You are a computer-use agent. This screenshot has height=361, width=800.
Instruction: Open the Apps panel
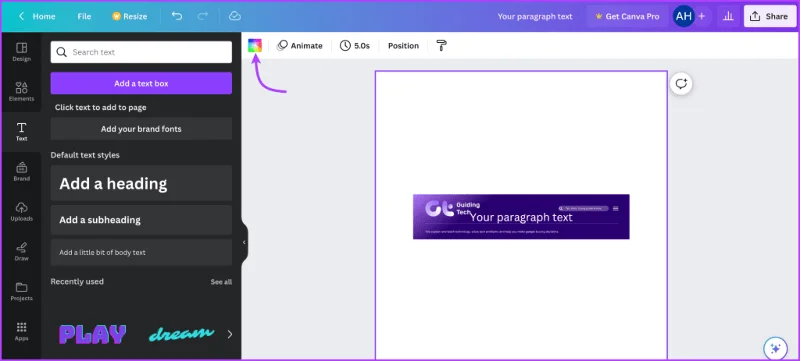[x=21, y=331]
